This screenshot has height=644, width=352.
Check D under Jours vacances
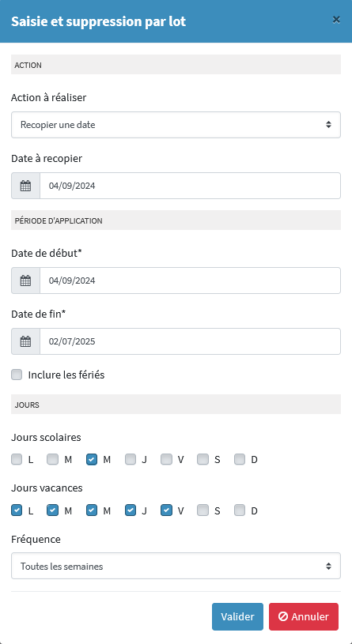pos(240,510)
